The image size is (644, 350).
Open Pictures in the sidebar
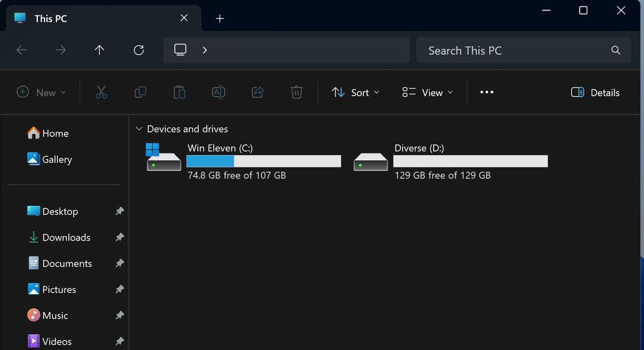[52, 290]
